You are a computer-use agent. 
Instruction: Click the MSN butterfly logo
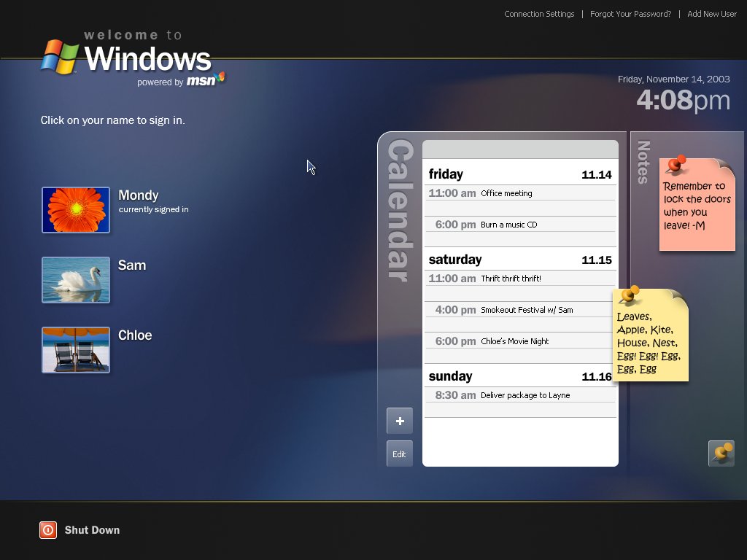(x=220, y=77)
